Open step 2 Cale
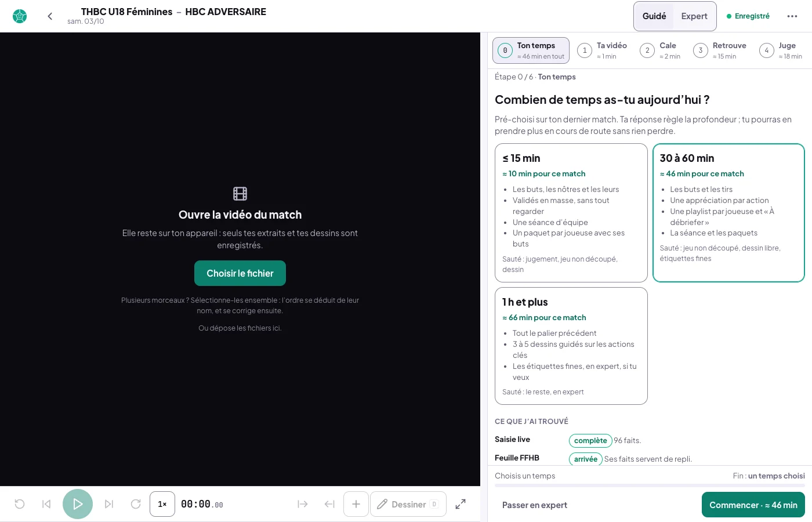The height and width of the screenshot is (522, 812). pos(660,50)
